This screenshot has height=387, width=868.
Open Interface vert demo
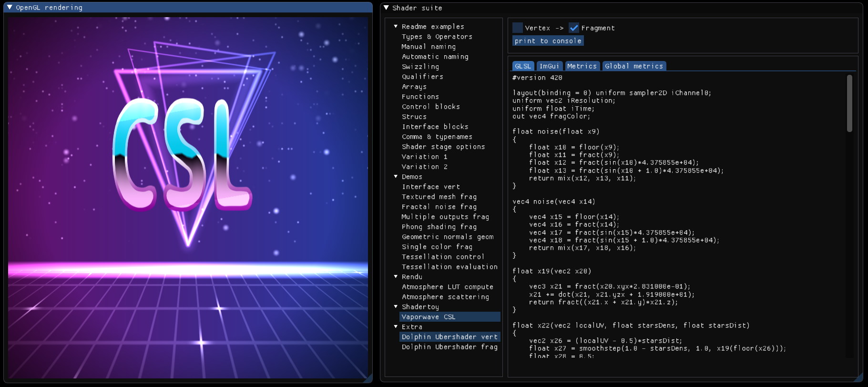pos(431,187)
